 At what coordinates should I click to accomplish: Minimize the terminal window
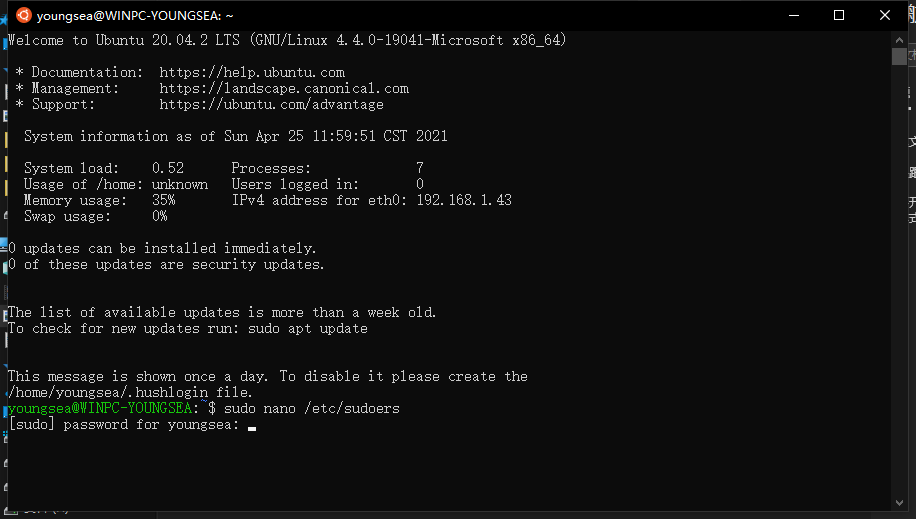click(x=793, y=15)
